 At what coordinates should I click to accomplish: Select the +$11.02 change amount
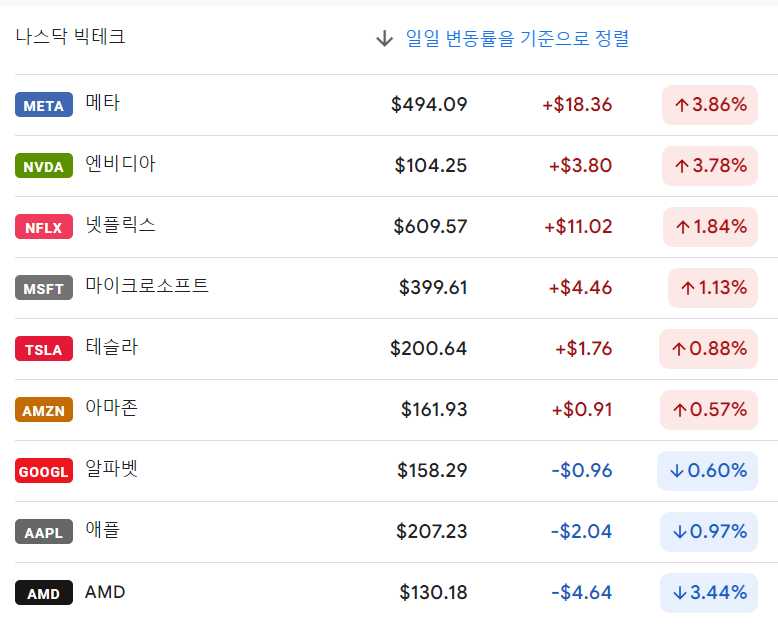(578, 227)
